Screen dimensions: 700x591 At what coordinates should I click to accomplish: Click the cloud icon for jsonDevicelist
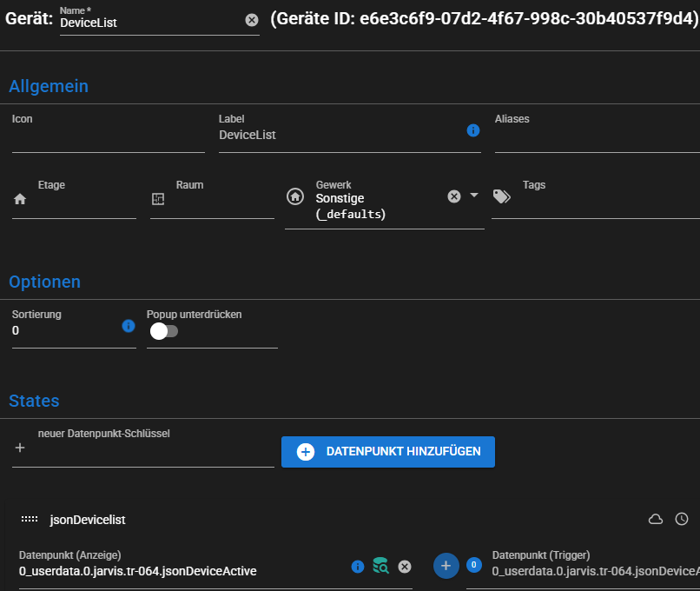coord(656,519)
